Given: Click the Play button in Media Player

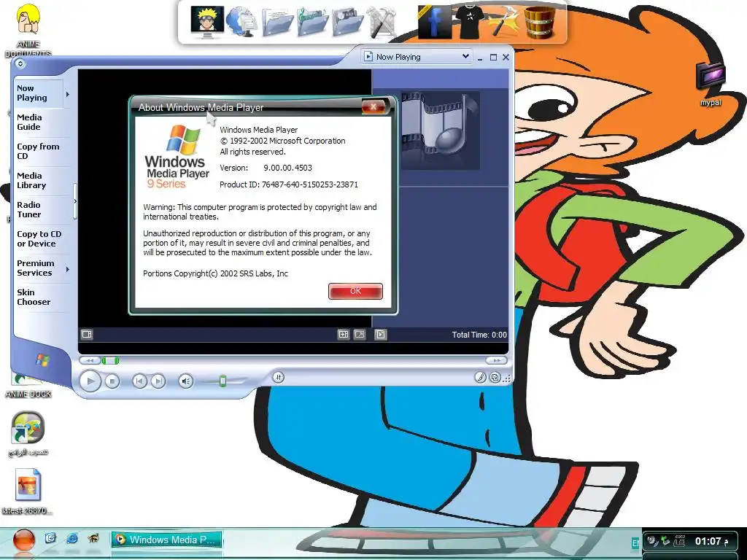Looking at the screenshot, I should pos(90,381).
